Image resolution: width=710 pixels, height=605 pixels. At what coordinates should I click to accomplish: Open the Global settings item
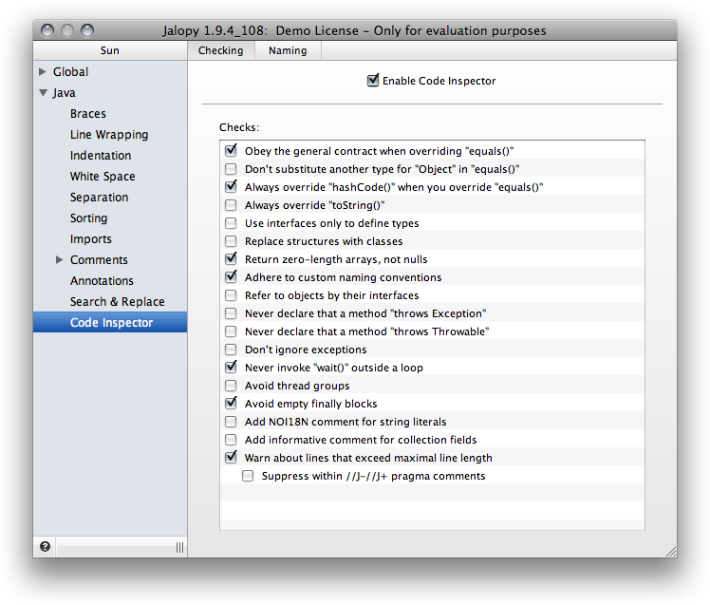(x=71, y=72)
